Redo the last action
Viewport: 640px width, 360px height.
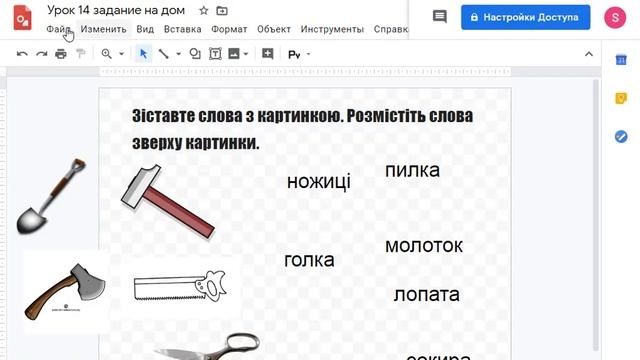click(x=42, y=54)
